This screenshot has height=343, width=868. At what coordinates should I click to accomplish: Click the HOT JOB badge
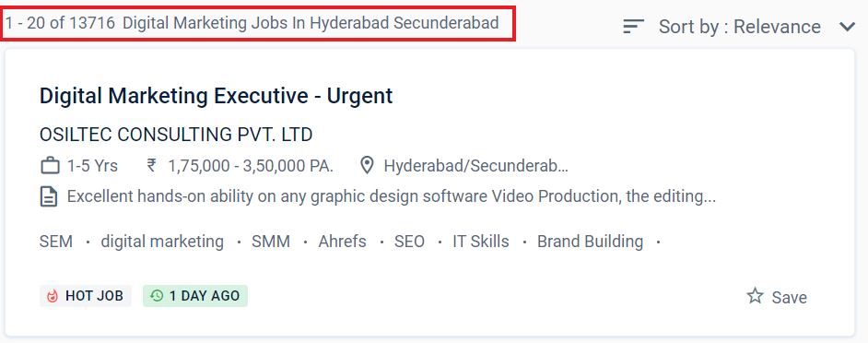tap(86, 296)
